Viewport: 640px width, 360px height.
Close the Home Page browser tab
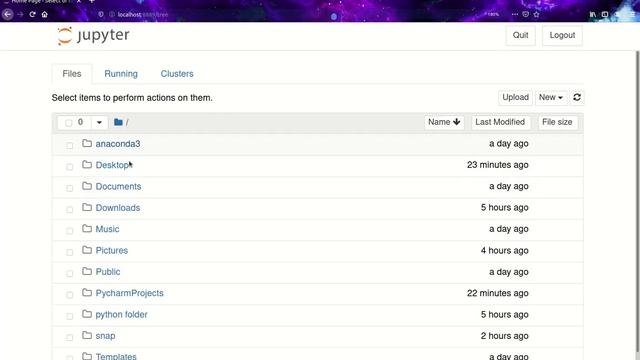point(79,2)
